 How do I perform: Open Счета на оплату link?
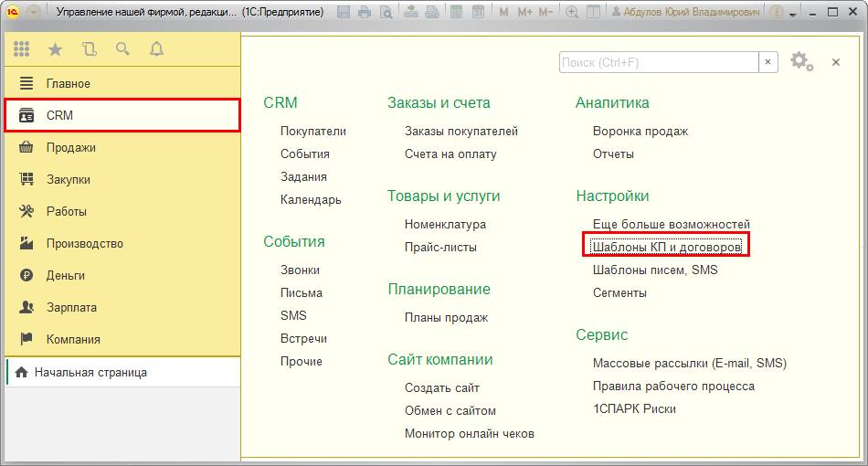point(450,154)
